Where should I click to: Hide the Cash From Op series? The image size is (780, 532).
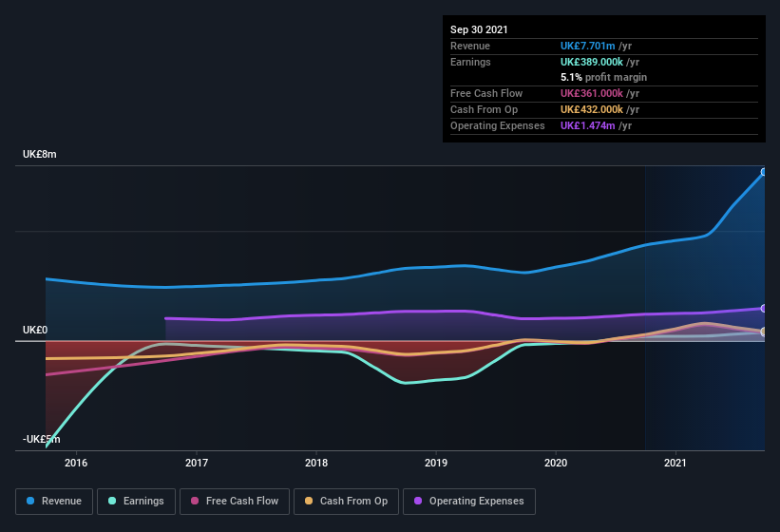click(346, 502)
